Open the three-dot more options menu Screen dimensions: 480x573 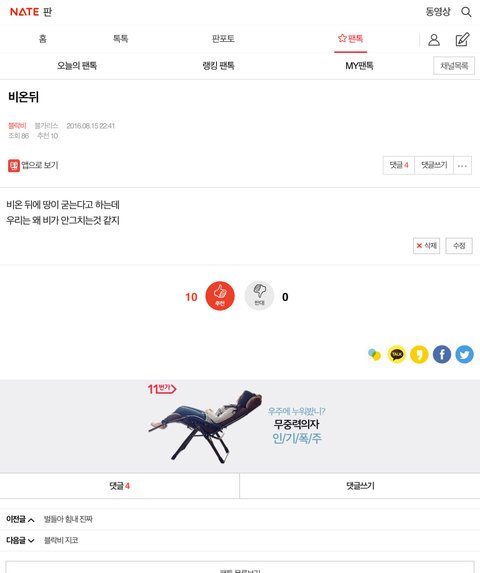[462, 165]
